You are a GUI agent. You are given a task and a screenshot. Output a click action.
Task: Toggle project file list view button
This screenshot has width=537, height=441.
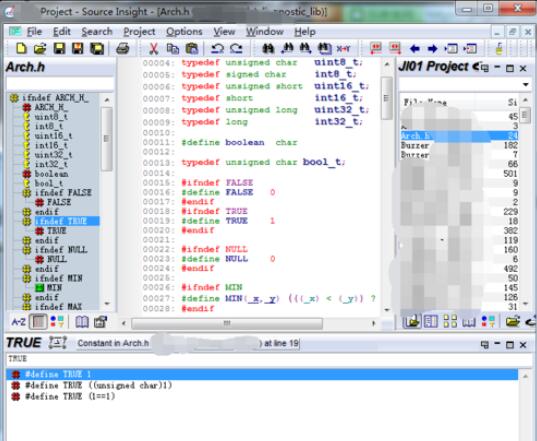pyautogui.click(x=411, y=322)
